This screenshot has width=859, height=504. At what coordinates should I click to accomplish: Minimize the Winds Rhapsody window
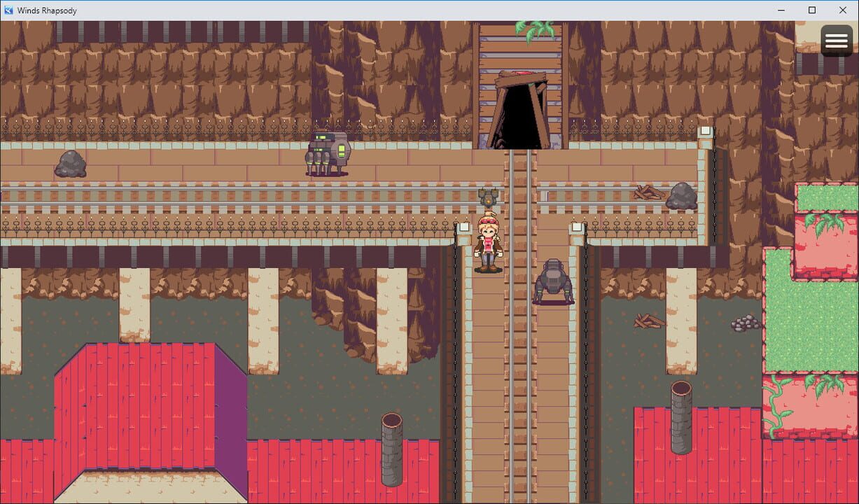(781, 10)
